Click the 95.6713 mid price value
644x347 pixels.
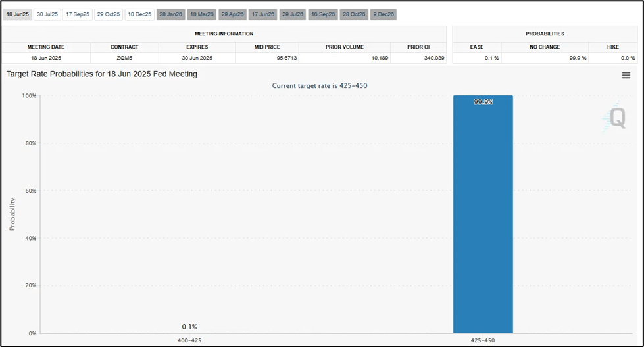267,58
